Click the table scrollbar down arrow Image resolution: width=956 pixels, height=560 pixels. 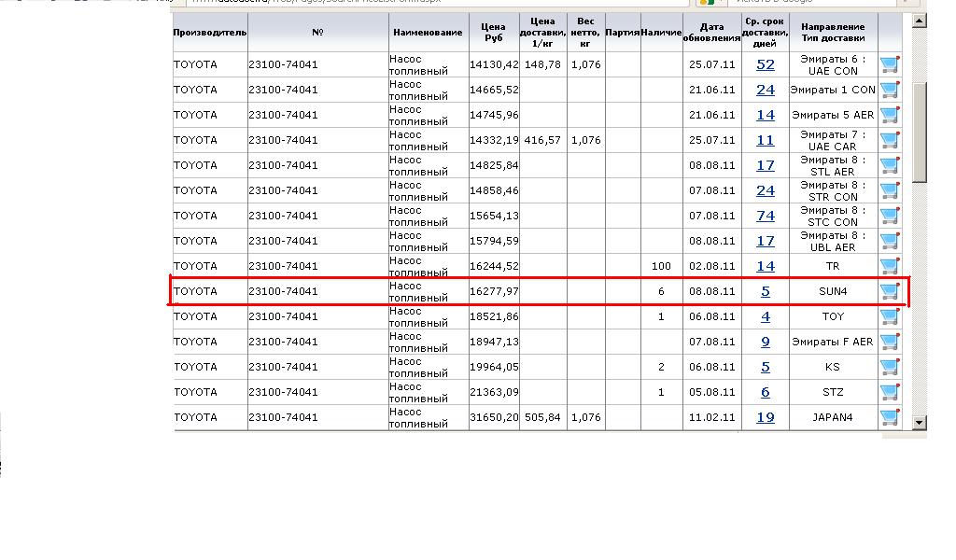(920, 423)
